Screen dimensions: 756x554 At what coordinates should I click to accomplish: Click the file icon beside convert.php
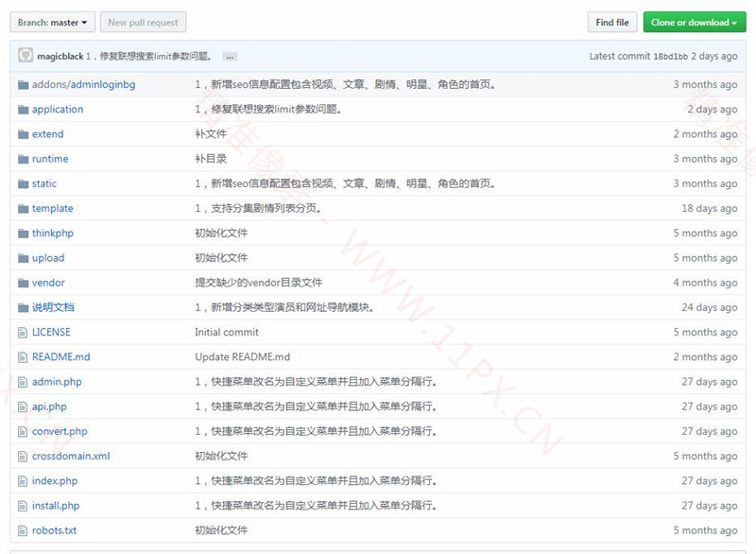tap(23, 431)
